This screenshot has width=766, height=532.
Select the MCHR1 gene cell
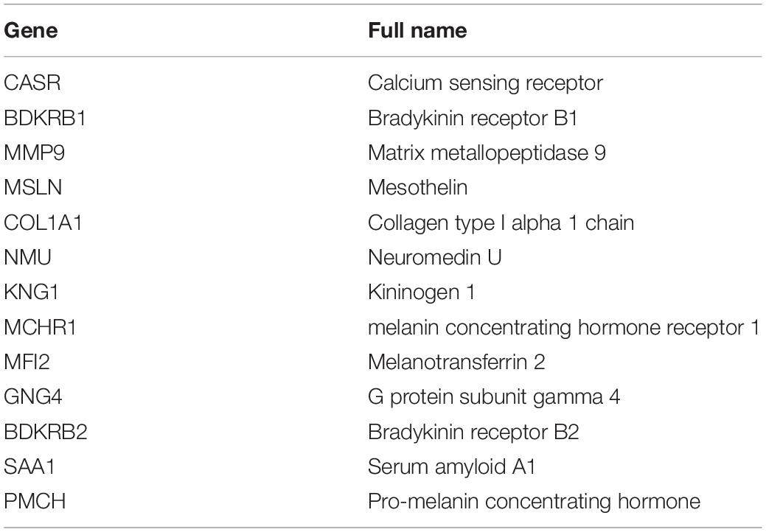pyautogui.click(x=40, y=327)
